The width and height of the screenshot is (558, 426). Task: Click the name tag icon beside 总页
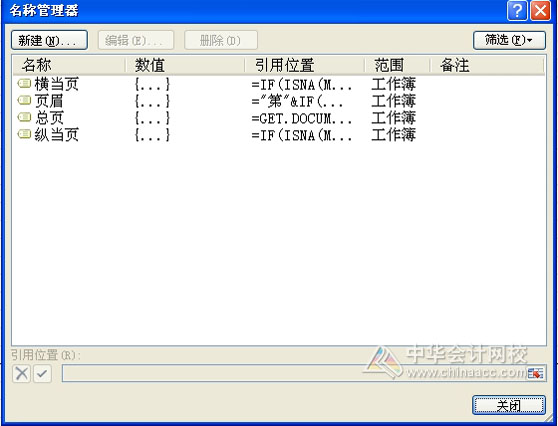(x=24, y=117)
